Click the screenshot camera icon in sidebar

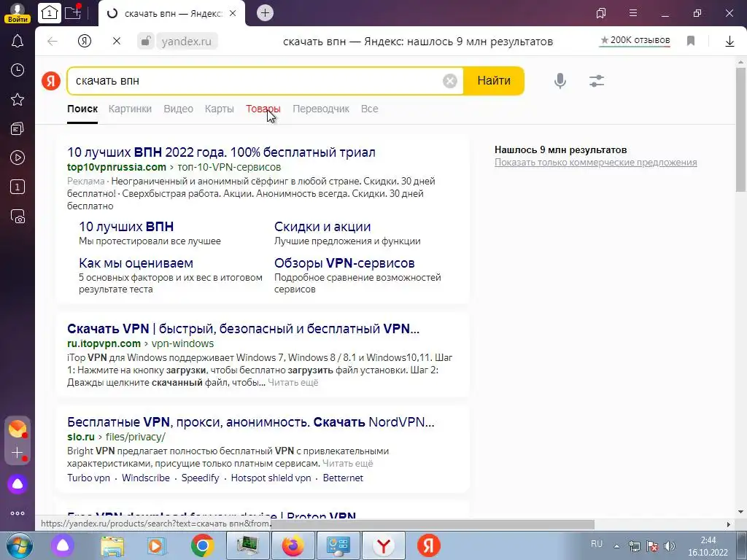tap(18, 216)
